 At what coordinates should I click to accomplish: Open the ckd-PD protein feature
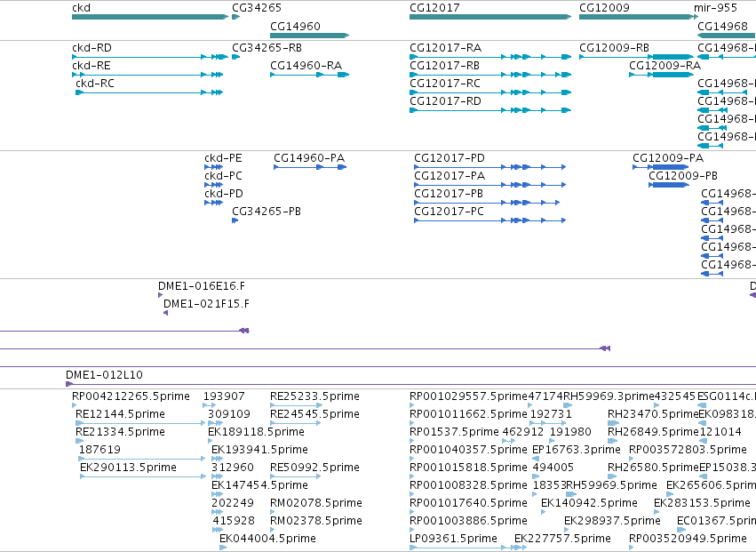224,194
